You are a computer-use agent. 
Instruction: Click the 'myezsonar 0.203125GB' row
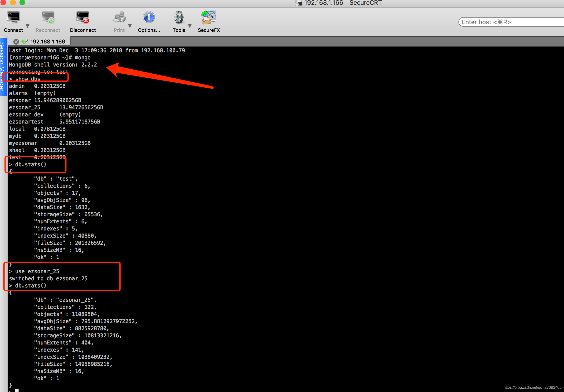[x=50, y=143]
